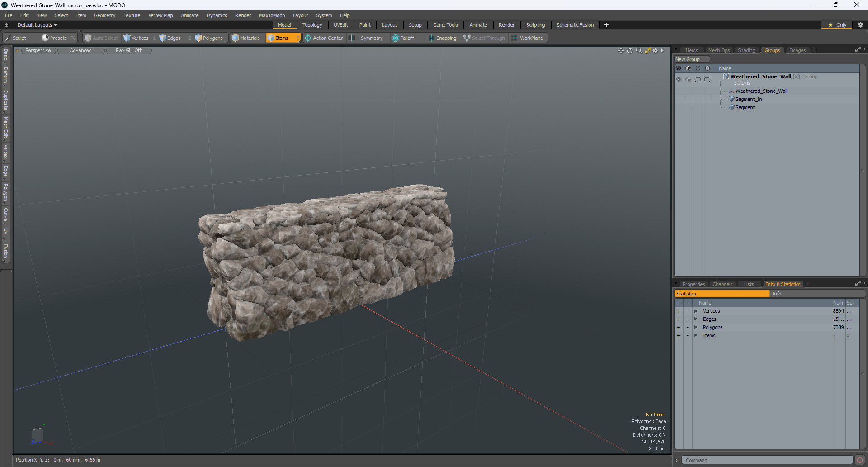Select the Segment_In mesh item
Screen dimensions: 868x467
pos(748,99)
